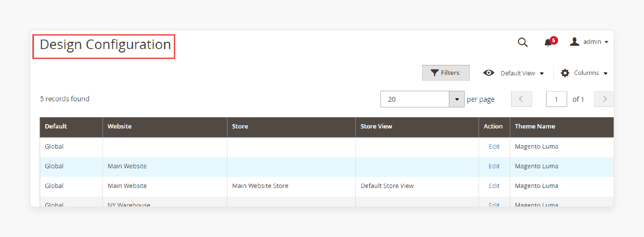The width and height of the screenshot is (644, 237).
Task: Click the admin user avatar icon
Action: (574, 42)
